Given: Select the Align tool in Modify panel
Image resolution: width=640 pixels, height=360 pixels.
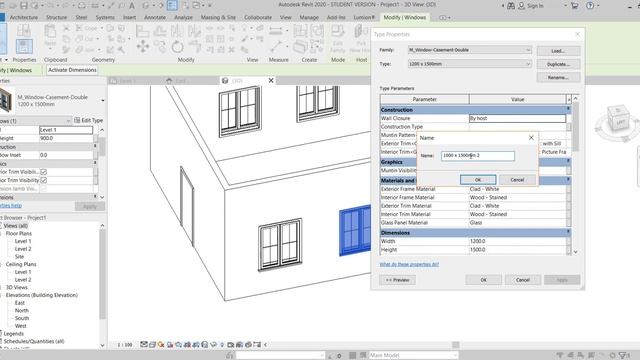Looking at the screenshot, I should click(142, 31).
